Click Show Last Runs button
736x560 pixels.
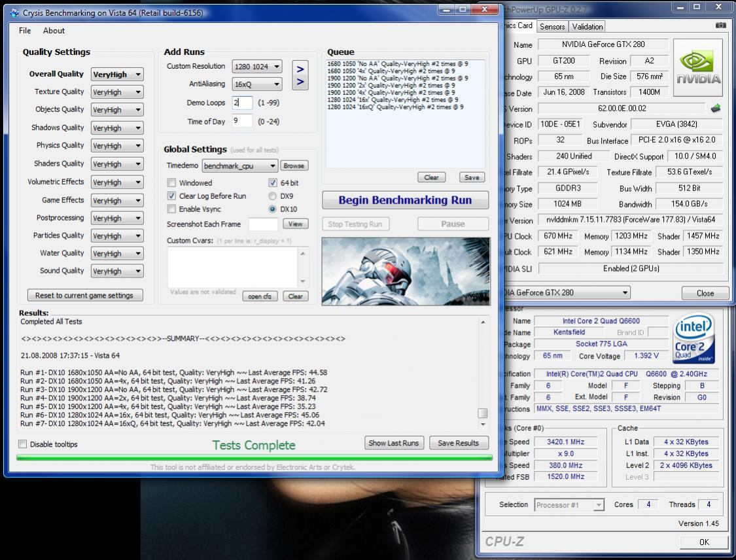click(394, 443)
